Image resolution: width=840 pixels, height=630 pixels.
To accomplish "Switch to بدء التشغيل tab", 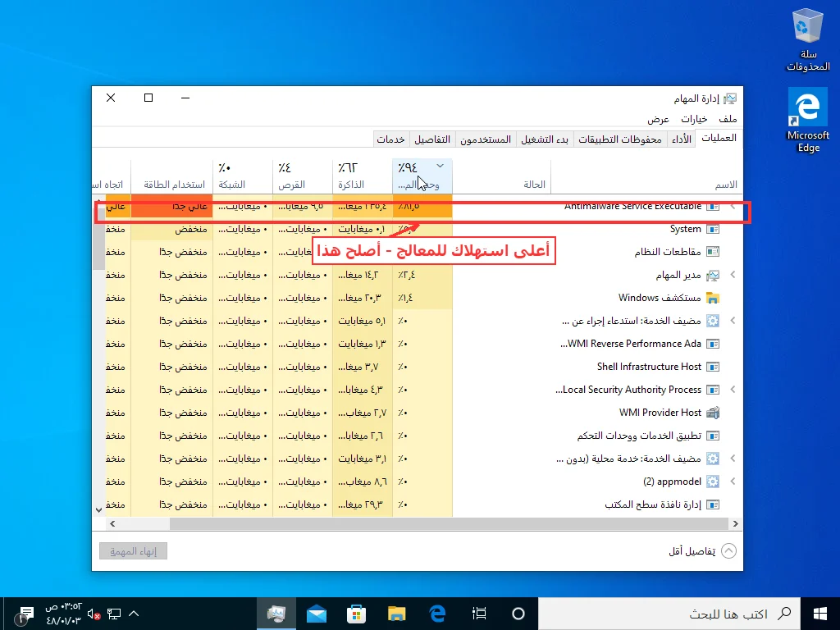I will click(x=545, y=139).
